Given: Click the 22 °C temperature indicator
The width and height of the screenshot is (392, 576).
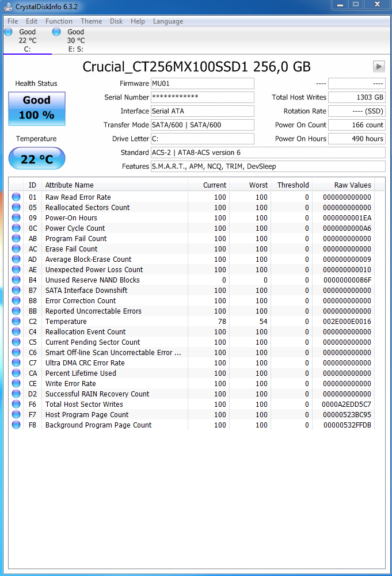Looking at the screenshot, I should 37,158.
